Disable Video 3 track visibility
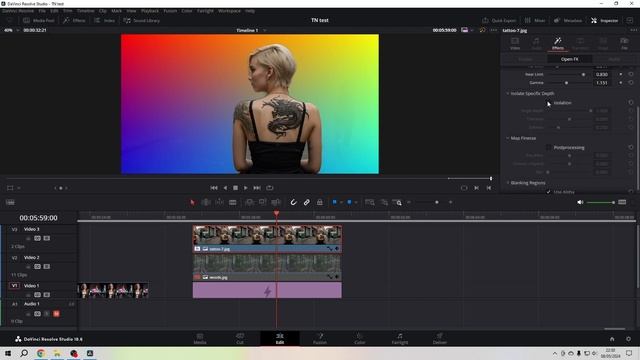 tap(47, 238)
